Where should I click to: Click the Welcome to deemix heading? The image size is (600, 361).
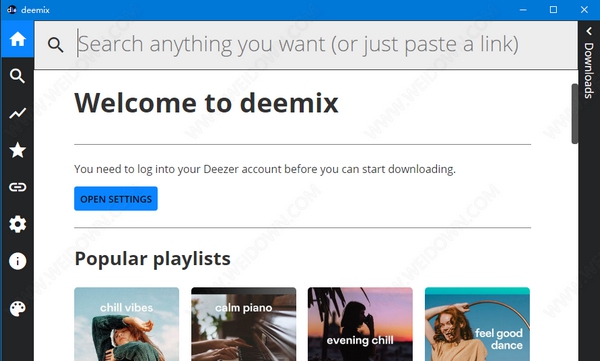[x=206, y=103]
